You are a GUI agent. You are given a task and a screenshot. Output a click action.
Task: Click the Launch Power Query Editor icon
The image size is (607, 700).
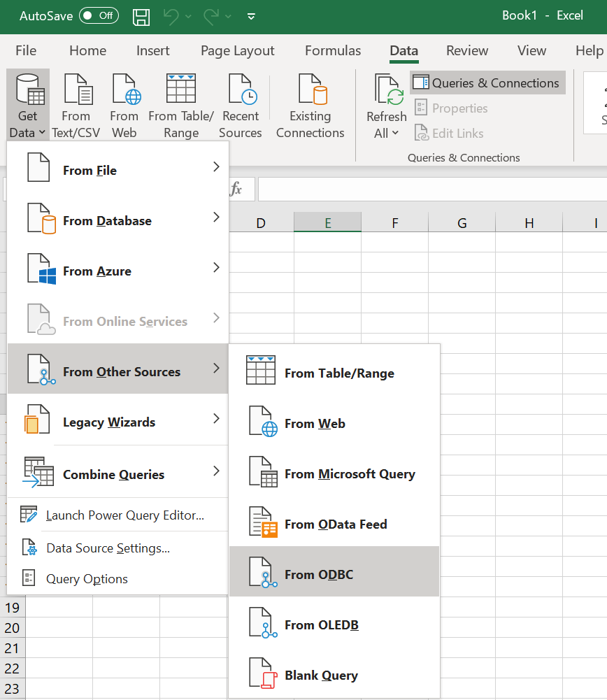coord(29,514)
